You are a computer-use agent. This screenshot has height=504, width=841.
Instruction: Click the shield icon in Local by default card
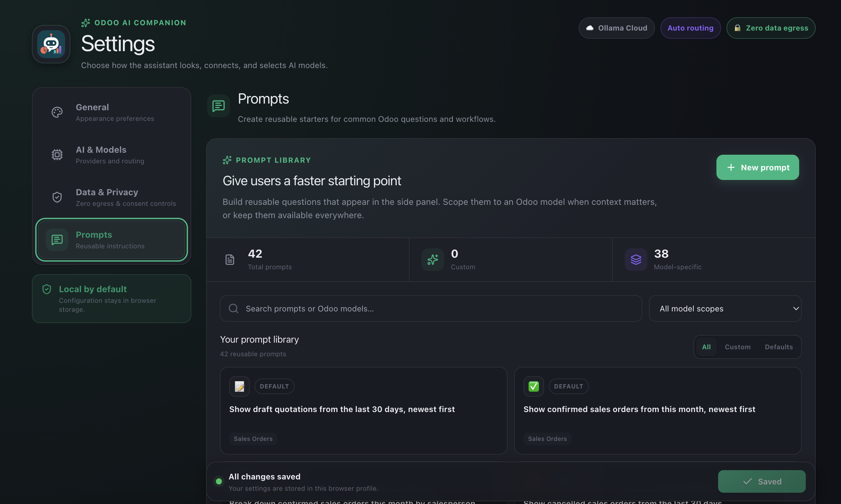[x=47, y=289]
